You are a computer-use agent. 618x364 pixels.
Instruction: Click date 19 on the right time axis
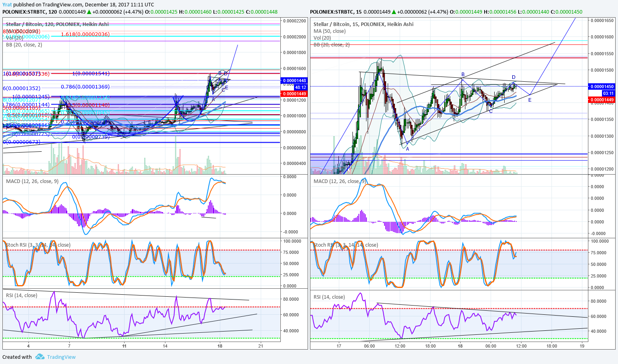pyautogui.click(x=582, y=346)
